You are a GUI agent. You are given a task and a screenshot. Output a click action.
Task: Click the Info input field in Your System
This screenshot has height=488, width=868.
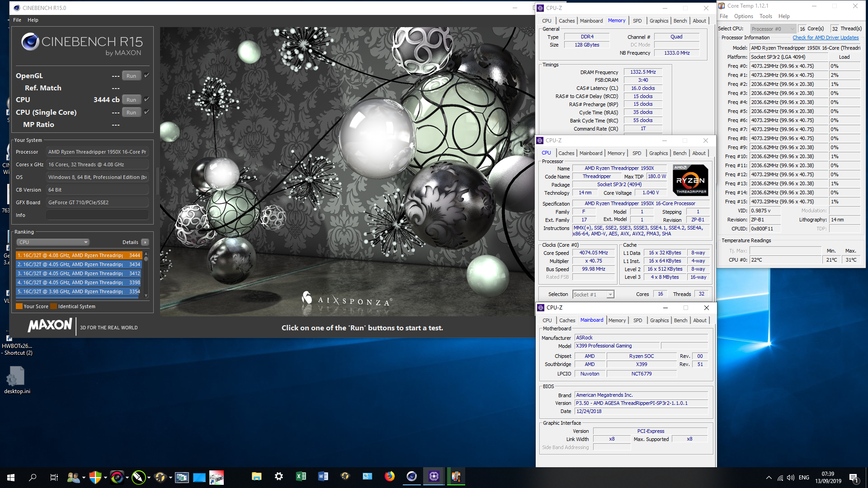97,215
